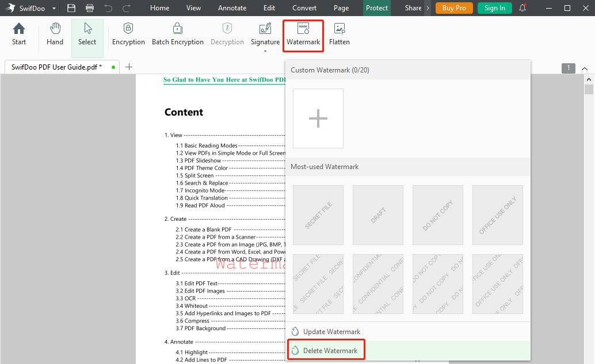The height and width of the screenshot is (364, 595).
Task: Click the '1.7 Incognito Mode' contents entry
Action: click(200, 190)
